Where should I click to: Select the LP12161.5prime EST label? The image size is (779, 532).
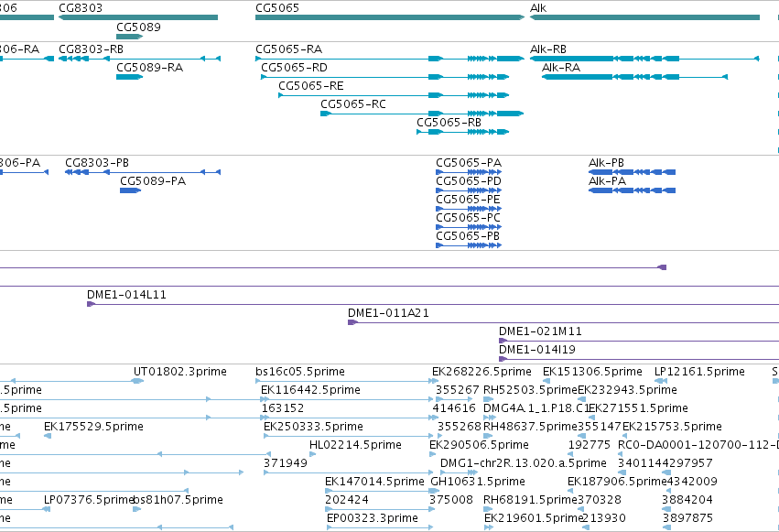699,372
